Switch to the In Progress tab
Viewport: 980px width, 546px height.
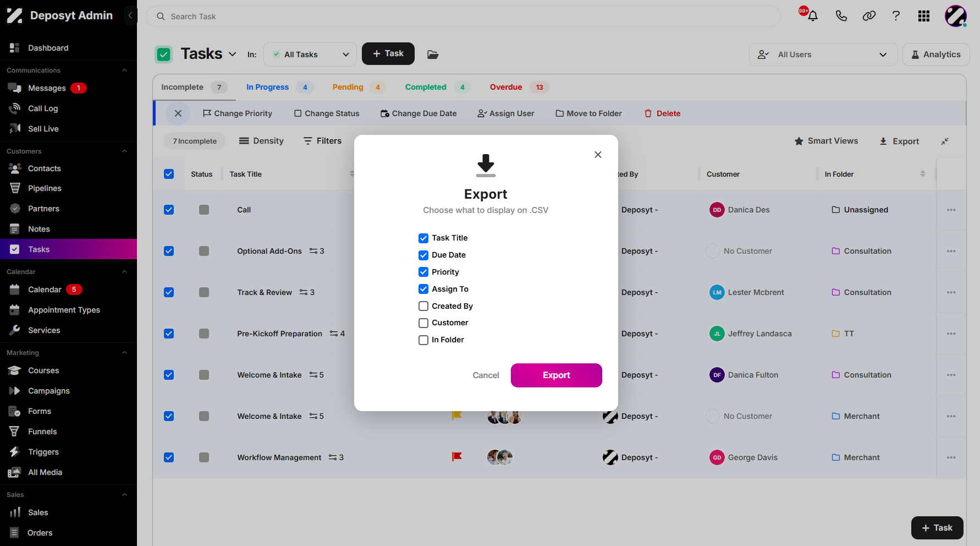click(279, 87)
